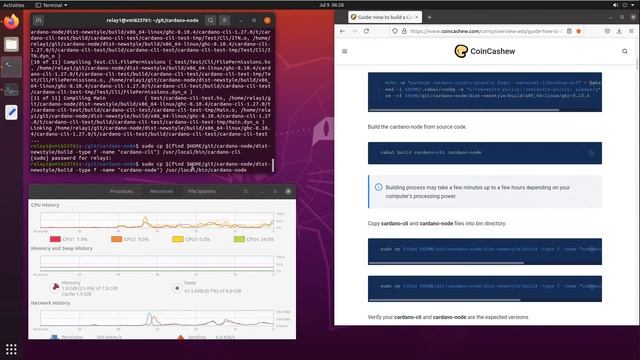Screen dimensions: 640x360
Task: Click Activities in the top bar
Action: coord(13,5)
